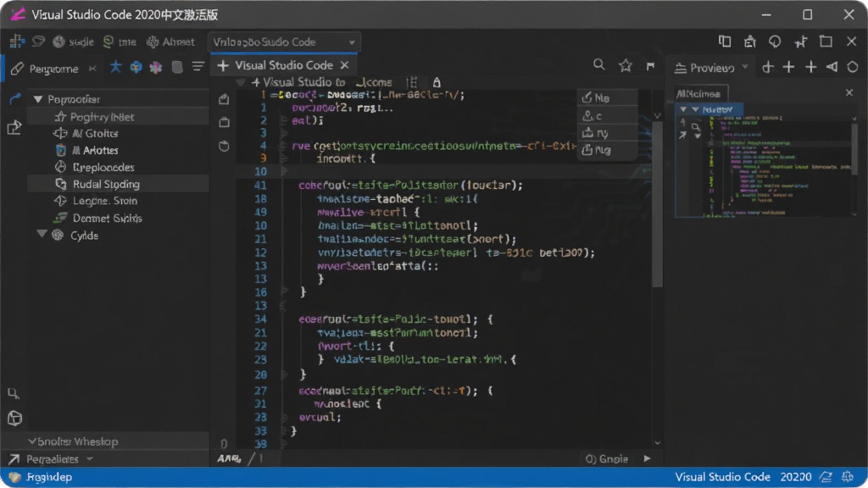Click the Gngie button below the editor

(607, 458)
